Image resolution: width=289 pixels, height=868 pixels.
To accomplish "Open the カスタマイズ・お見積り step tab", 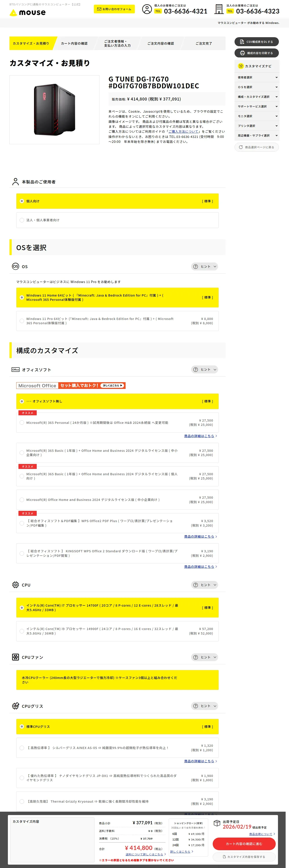I will [32, 43].
